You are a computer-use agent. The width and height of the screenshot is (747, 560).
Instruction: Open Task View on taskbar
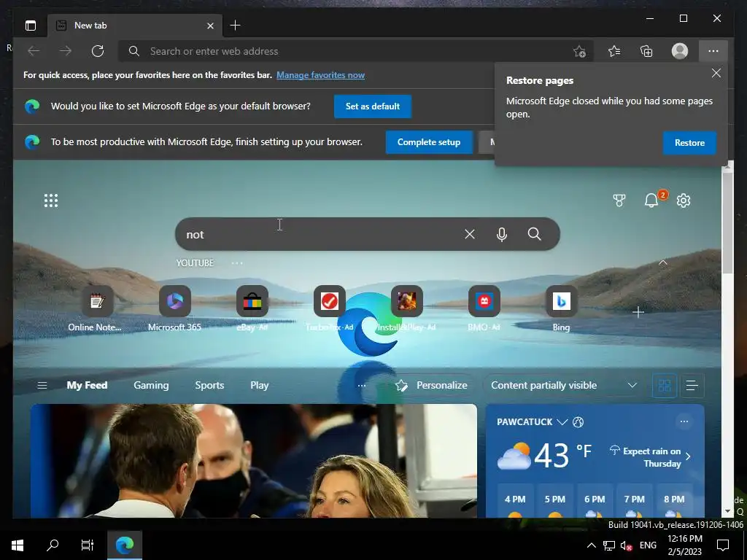click(x=88, y=545)
